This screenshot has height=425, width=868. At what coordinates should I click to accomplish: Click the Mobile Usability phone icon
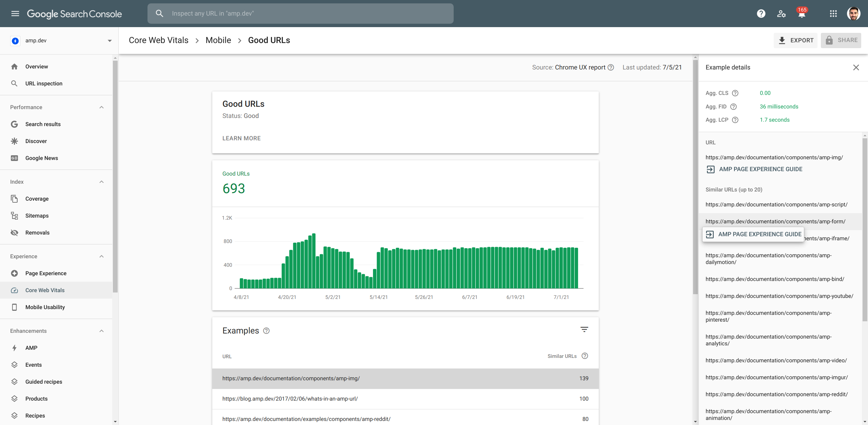point(14,307)
